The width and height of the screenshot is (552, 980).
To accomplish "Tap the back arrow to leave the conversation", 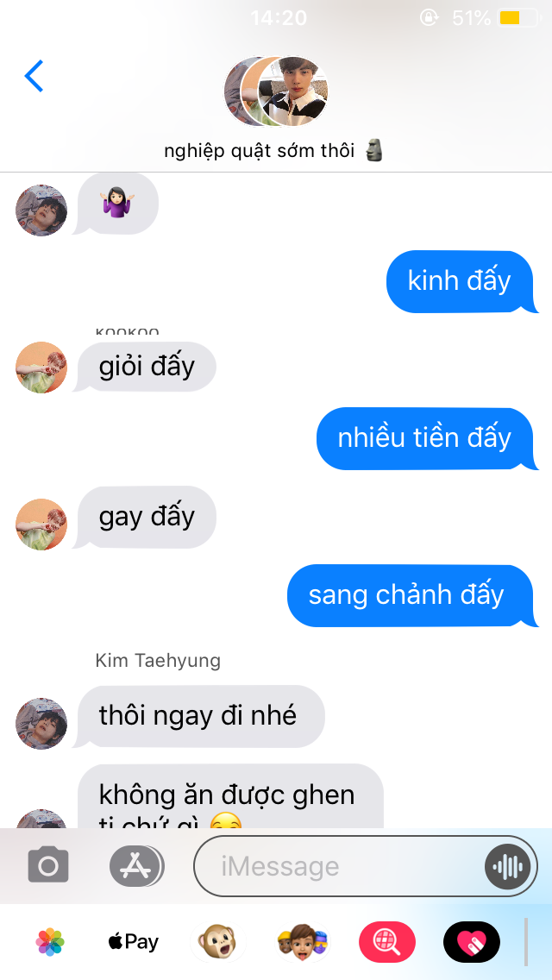I will tap(34, 76).
